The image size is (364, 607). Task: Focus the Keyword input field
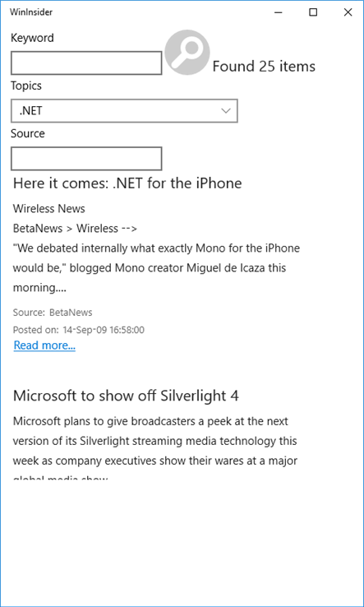[x=86, y=63]
